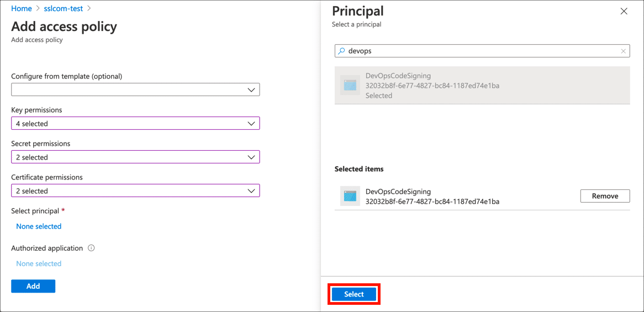Show the Authorized application info icon tooltip
644x312 pixels.
point(91,248)
